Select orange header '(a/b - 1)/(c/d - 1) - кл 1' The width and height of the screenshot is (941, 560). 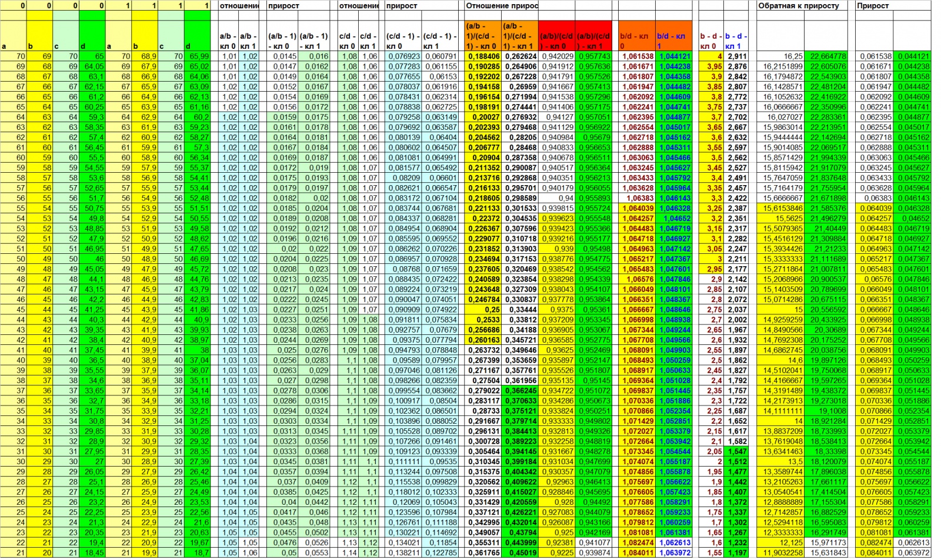point(520,36)
